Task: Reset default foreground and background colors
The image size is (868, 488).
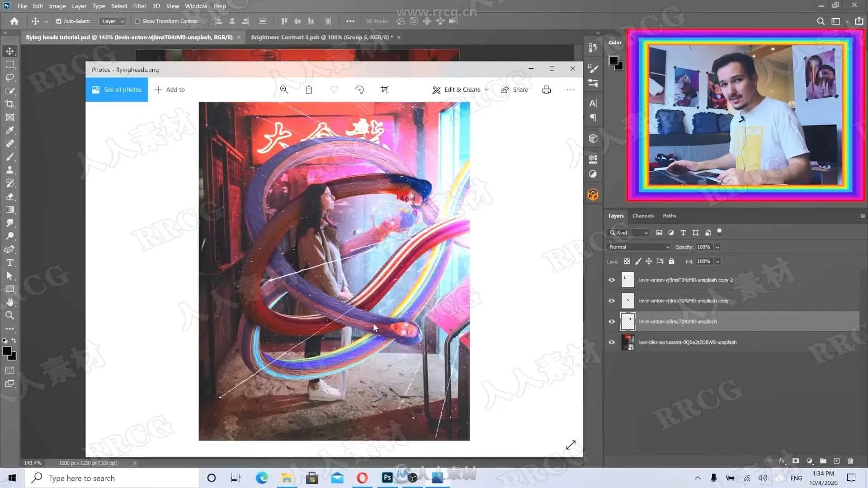Action: tap(5, 341)
